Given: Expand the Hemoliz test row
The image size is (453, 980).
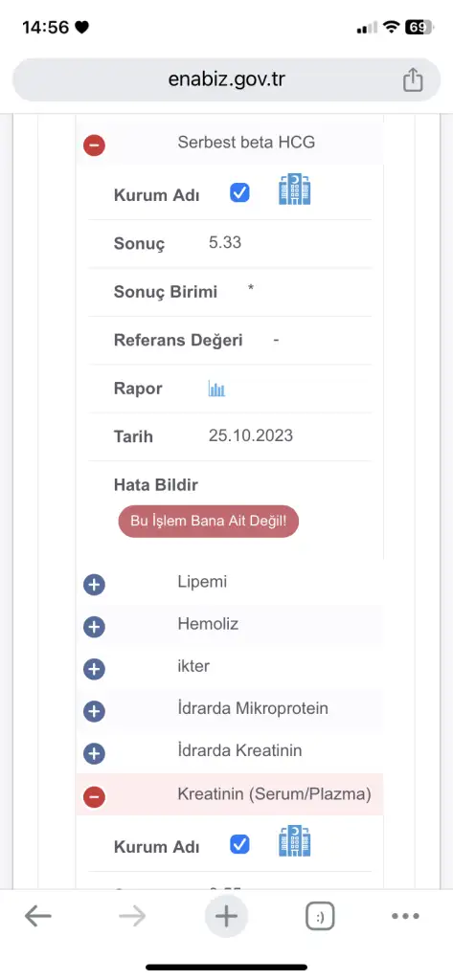Looking at the screenshot, I should [x=94, y=627].
